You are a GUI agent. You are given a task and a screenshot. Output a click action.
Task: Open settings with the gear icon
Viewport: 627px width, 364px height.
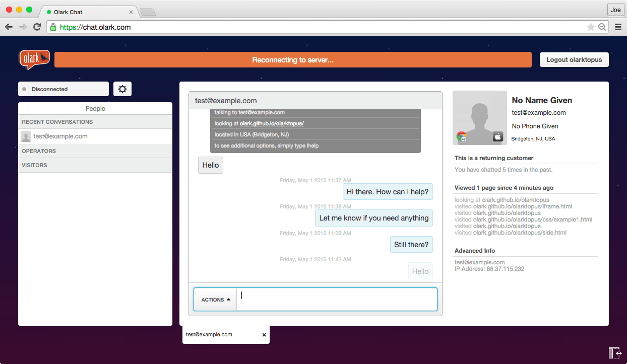click(x=122, y=89)
